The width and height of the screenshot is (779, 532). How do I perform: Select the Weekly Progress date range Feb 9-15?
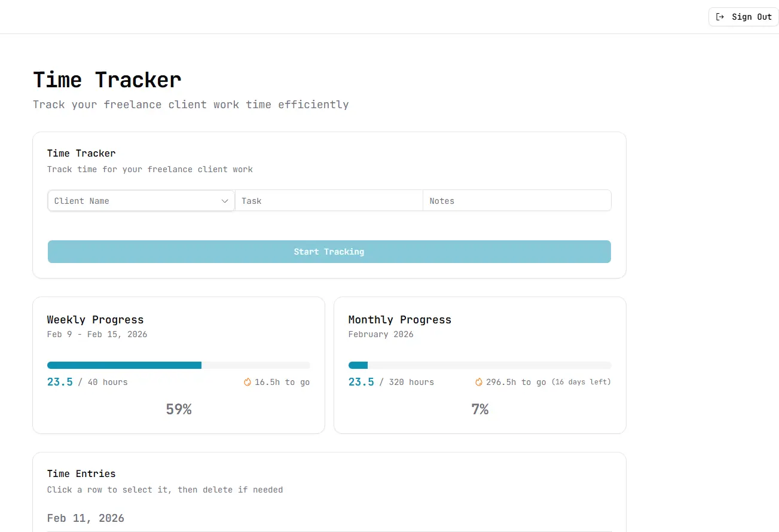point(97,334)
